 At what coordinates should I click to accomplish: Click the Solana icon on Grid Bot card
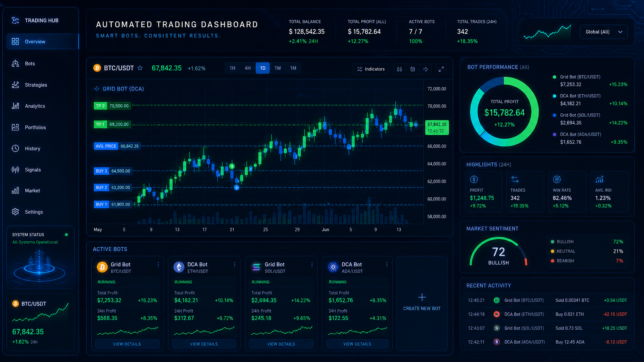point(256,267)
